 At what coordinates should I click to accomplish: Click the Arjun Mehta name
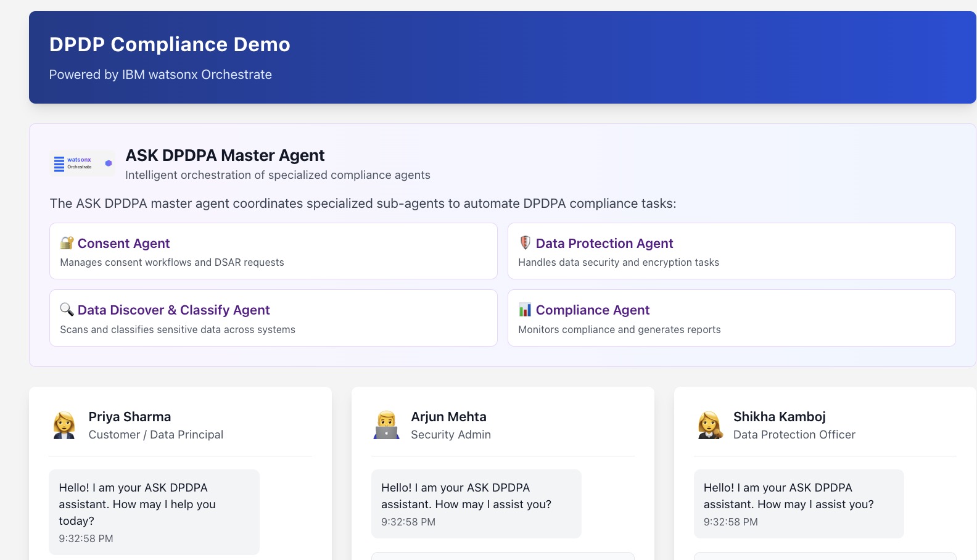(448, 417)
